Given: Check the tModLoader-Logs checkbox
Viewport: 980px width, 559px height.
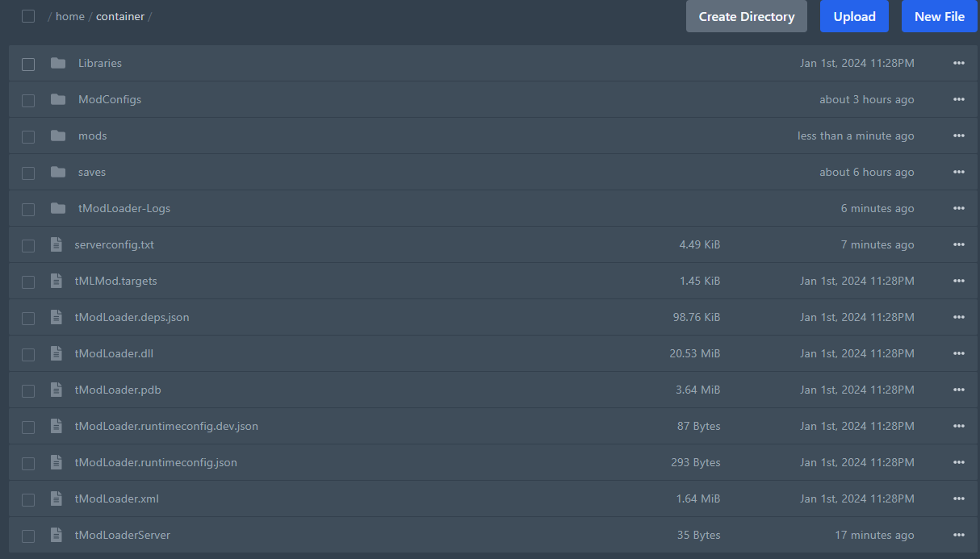Looking at the screenshot, I should [28, 209].
